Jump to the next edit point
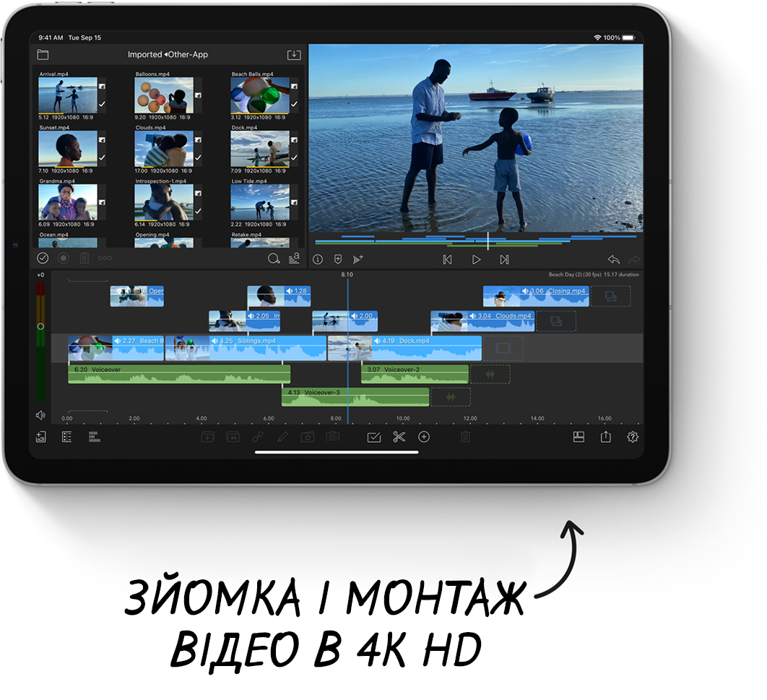 [x=504, y=259]
